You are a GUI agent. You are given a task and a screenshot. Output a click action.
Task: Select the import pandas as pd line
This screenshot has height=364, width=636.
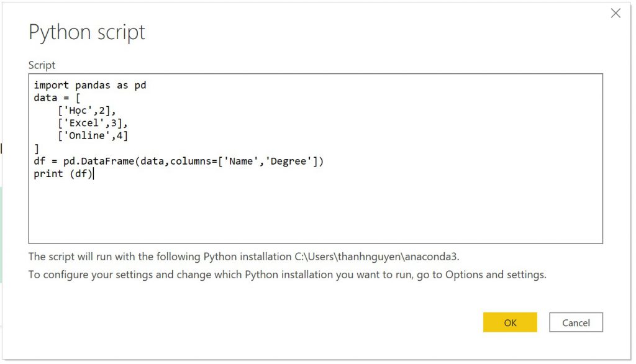(x=90, y=85)
